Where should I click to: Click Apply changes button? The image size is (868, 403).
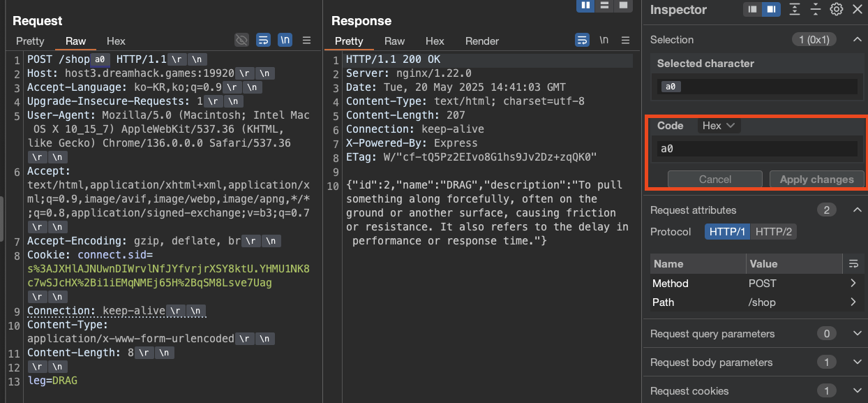coord(816,179)
